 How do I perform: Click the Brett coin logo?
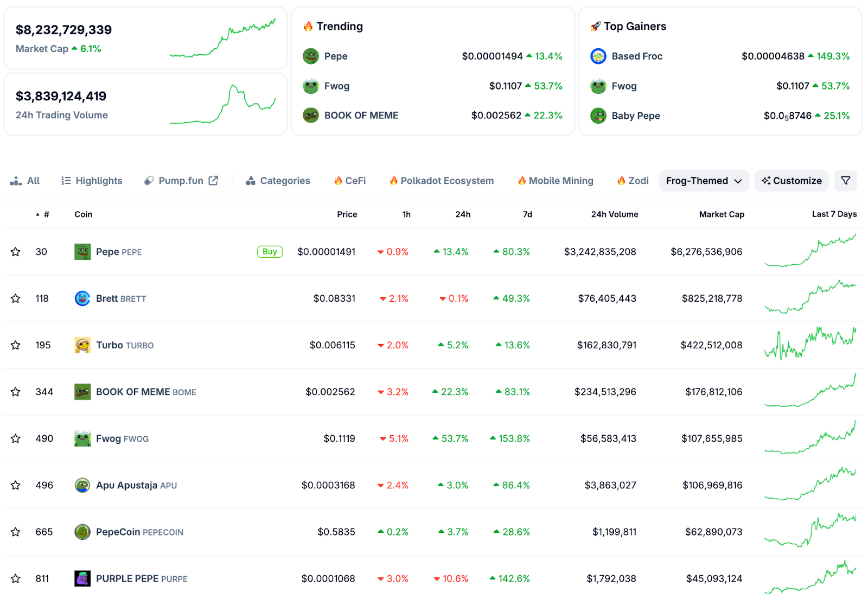click(82, 298)
